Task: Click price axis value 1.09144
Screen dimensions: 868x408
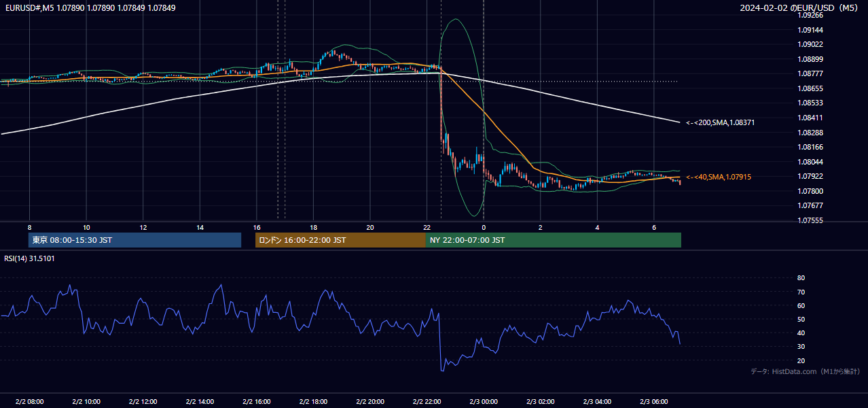Action: [x=810, y=30]
